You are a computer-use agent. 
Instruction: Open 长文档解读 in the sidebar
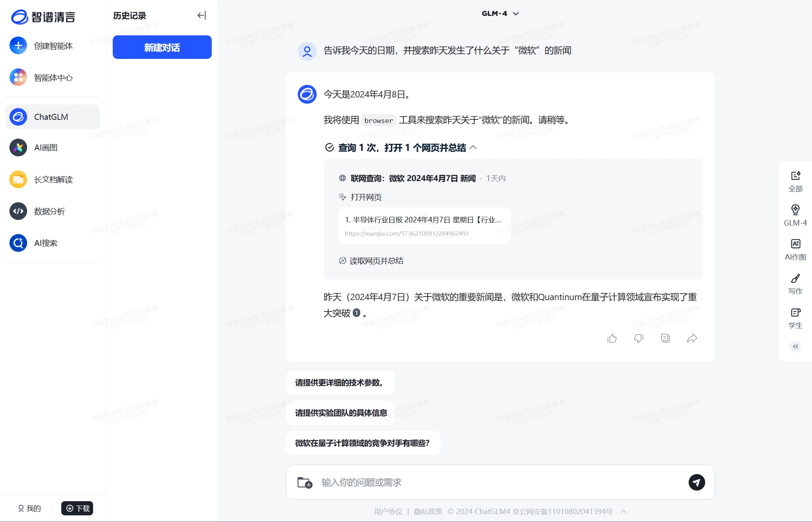tap(53, 179)
